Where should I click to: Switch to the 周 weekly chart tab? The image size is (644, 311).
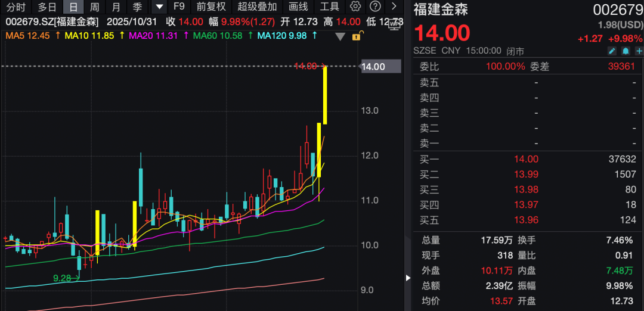click(94, 7)
